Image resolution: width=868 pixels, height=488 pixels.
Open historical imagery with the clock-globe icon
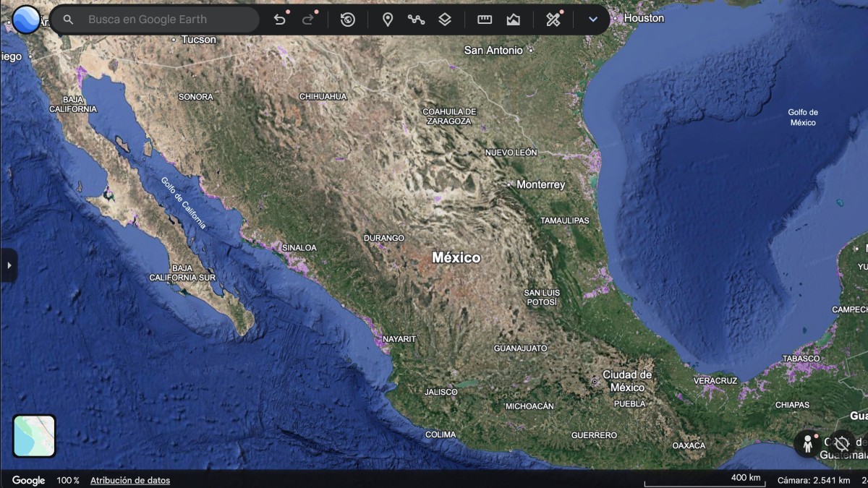pos(348,20)
